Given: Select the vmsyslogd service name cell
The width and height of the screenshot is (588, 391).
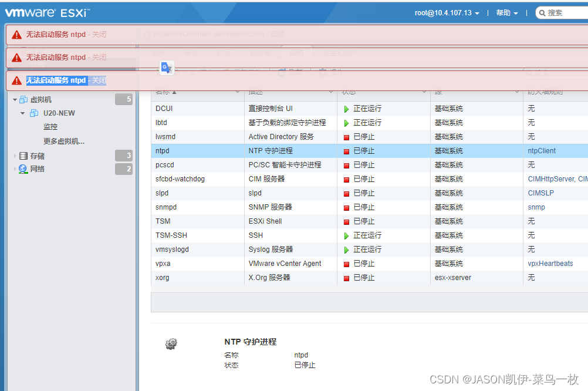Looking at the screenshot, I should 198,249.
